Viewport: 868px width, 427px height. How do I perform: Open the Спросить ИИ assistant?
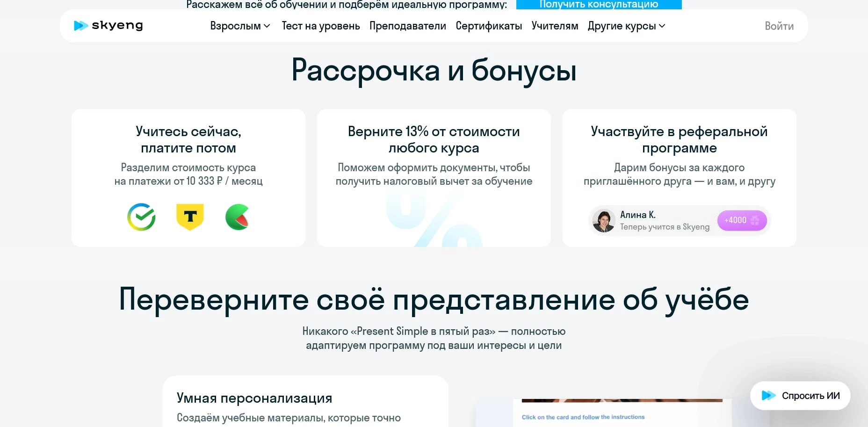coord(800,395)
